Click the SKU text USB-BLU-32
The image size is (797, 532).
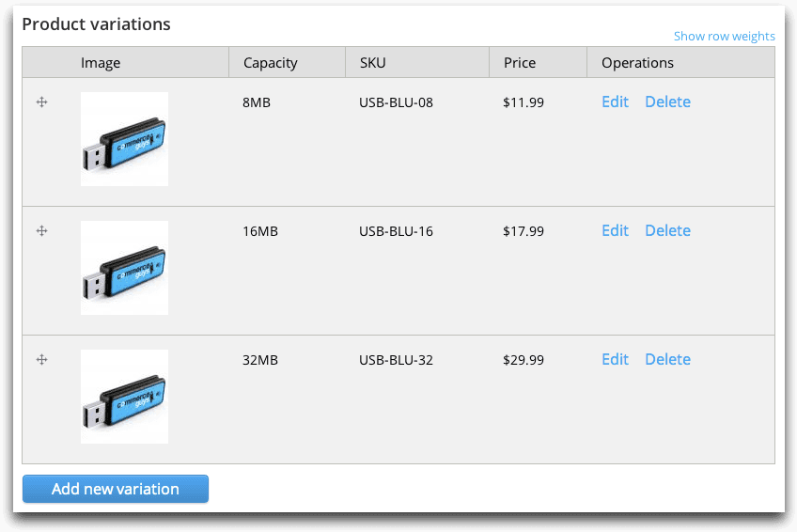tap(396, 360)
